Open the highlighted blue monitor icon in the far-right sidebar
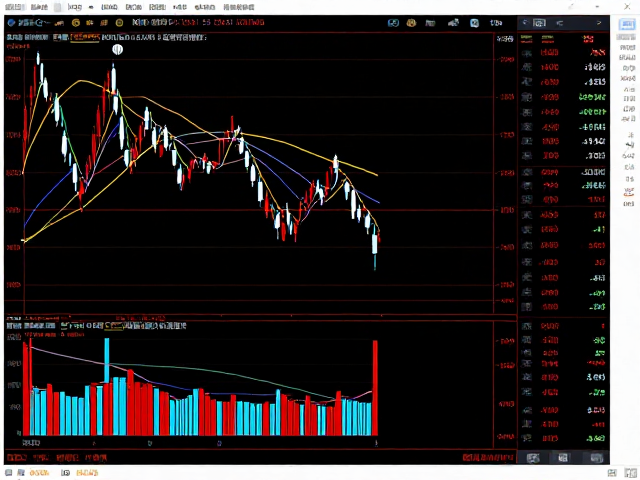 coord(627,24)
